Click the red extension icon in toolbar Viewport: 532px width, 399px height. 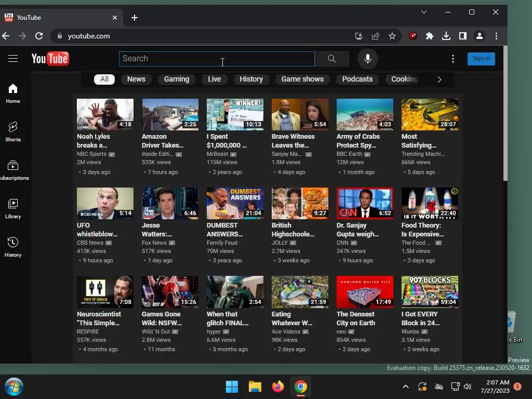point(413,36)
